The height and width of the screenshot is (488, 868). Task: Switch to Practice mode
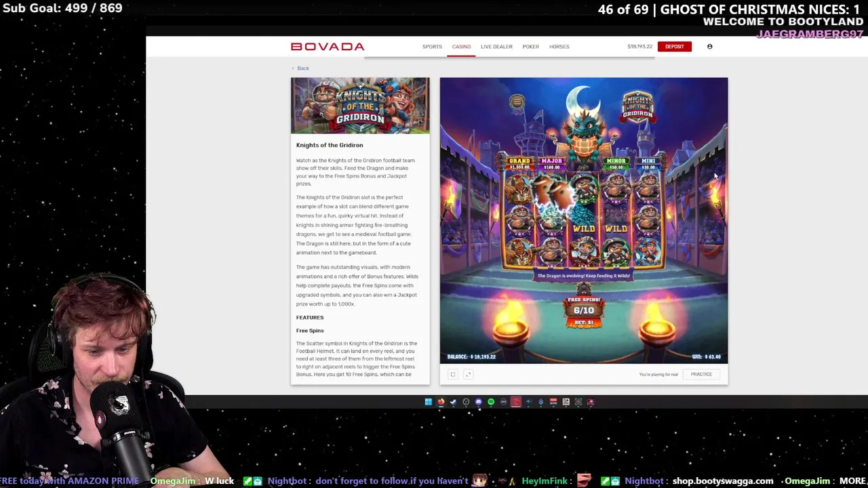tap(701, 374)
